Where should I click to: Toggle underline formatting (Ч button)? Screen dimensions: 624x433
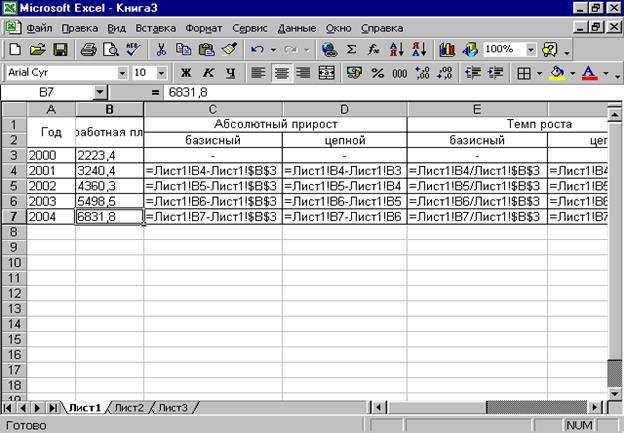tap(230, 73)
